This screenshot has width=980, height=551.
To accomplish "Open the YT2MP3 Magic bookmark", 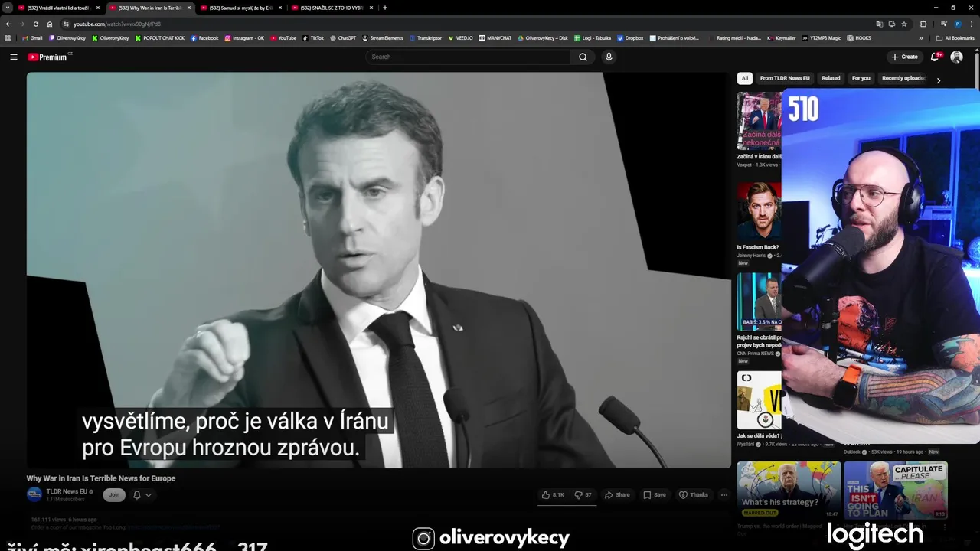I will pyautogui.click(x=822, y=37).
